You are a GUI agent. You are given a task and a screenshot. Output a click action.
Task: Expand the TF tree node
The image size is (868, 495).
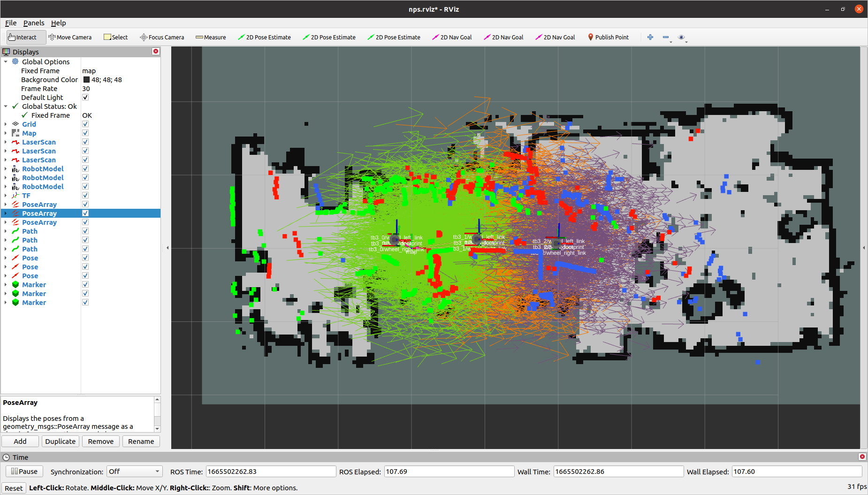coord(6,196)
